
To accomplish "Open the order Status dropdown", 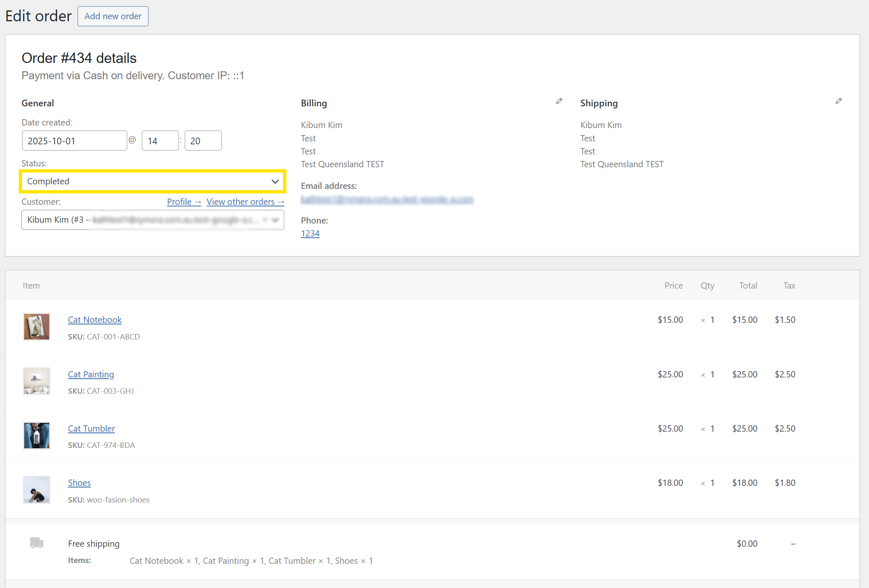I will [153, 181].
